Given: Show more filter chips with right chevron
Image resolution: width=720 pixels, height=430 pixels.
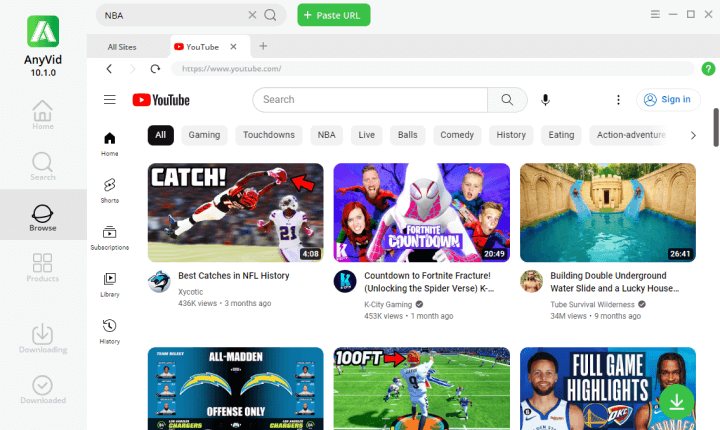Looking at the screenshot, I should coord(693,135).
